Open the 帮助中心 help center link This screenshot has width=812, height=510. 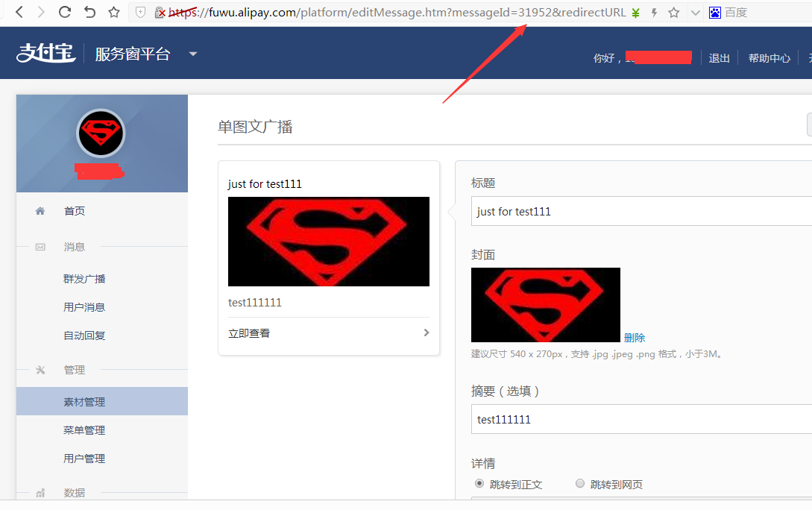pos(769,58)
